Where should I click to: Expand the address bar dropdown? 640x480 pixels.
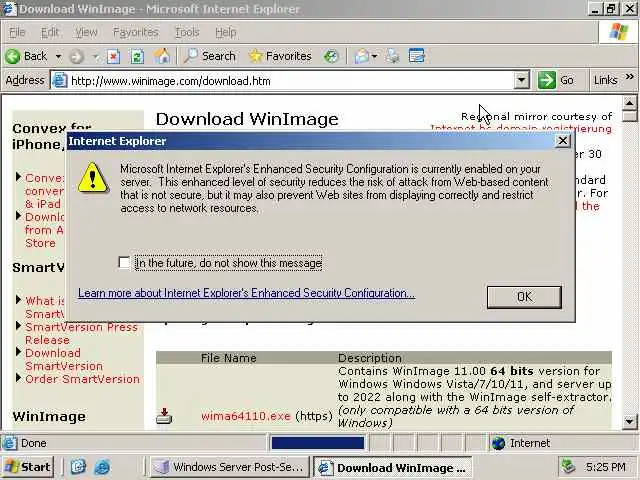point(521,81)
